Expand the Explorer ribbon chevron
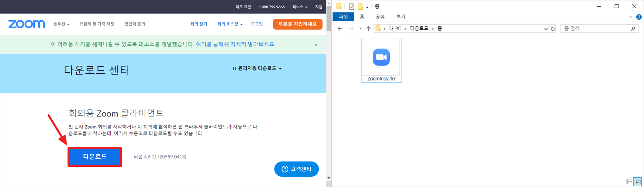This screenshot has height=187, width=644. pyautogui.click(x=630, y=17)
